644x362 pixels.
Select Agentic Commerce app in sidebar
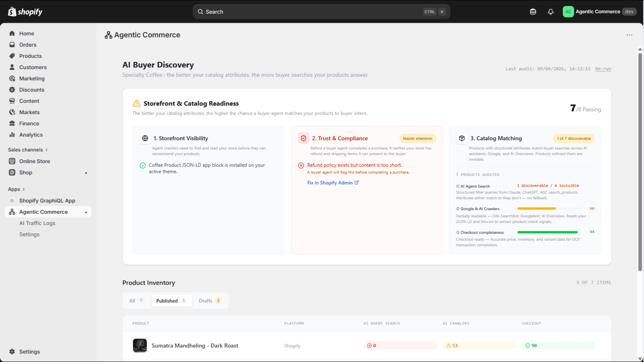(48, 212)
